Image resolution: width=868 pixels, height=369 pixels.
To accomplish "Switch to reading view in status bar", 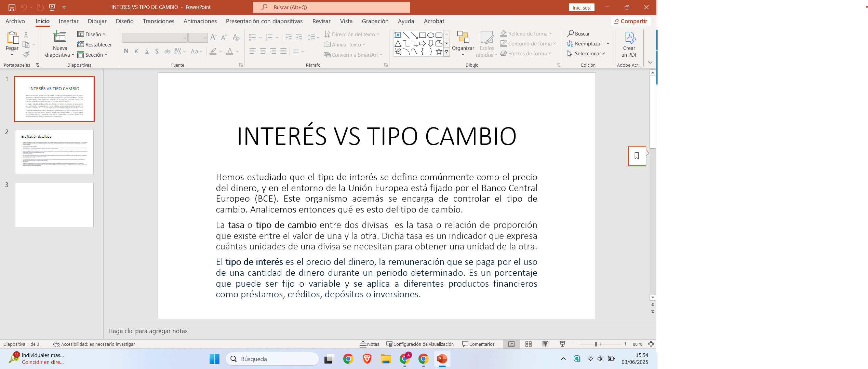I will (546, 344).
